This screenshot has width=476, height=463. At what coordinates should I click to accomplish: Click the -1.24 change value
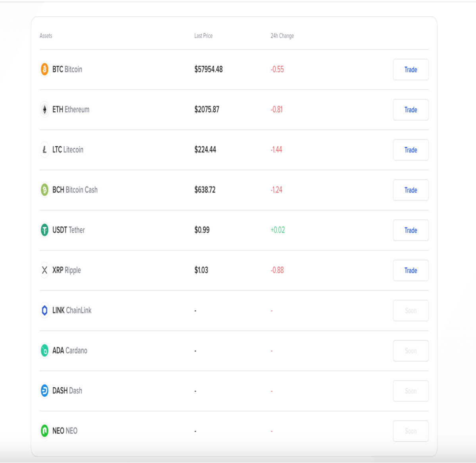(x=276, y=190)
